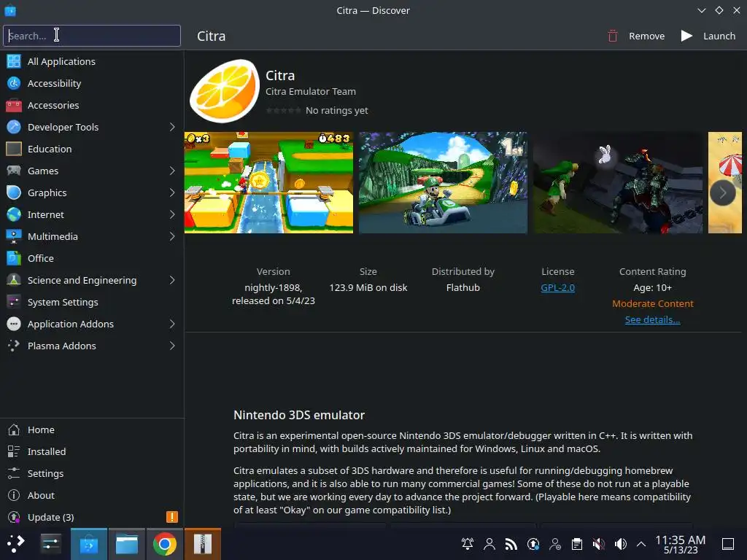
Task: Expand Application Addons chevron
Action: 172,324
